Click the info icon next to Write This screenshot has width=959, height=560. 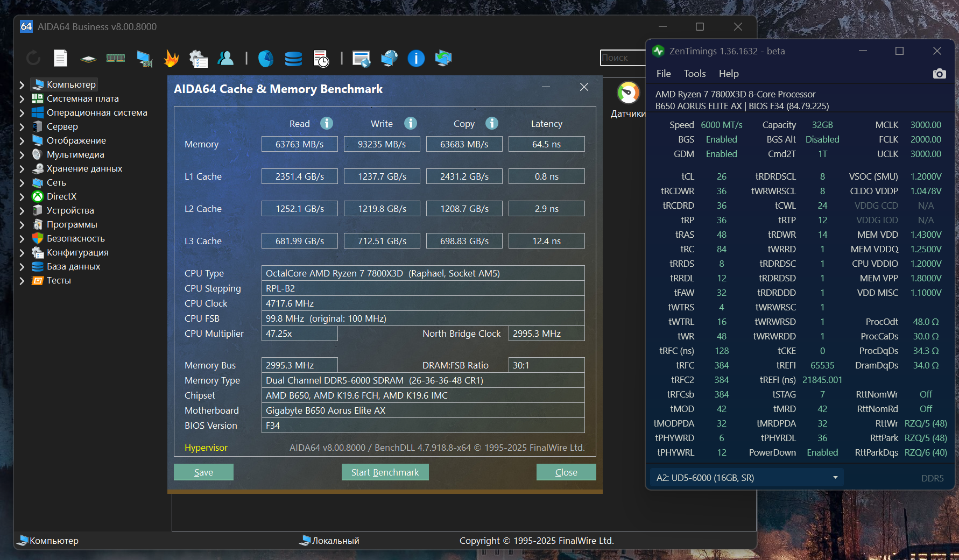411,123
